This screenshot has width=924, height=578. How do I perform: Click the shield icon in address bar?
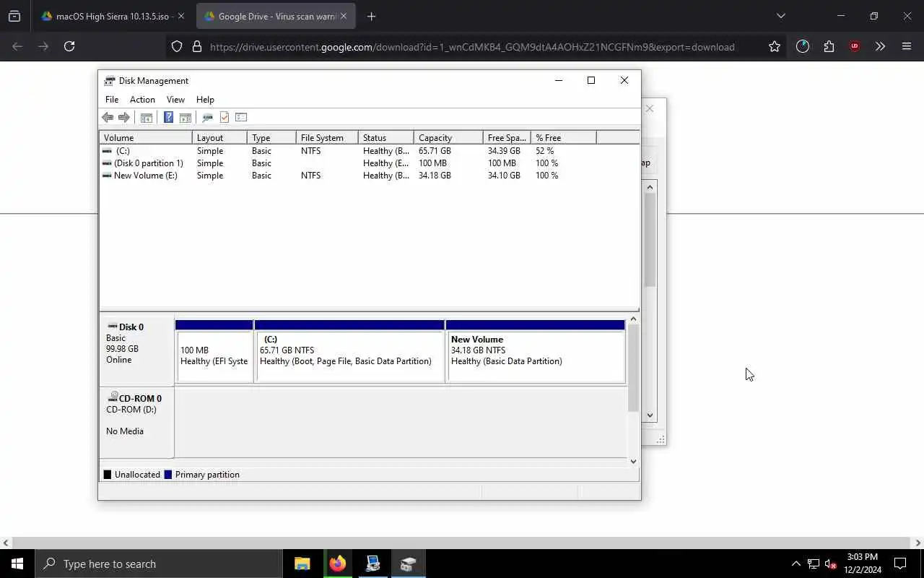coord(177,46)
